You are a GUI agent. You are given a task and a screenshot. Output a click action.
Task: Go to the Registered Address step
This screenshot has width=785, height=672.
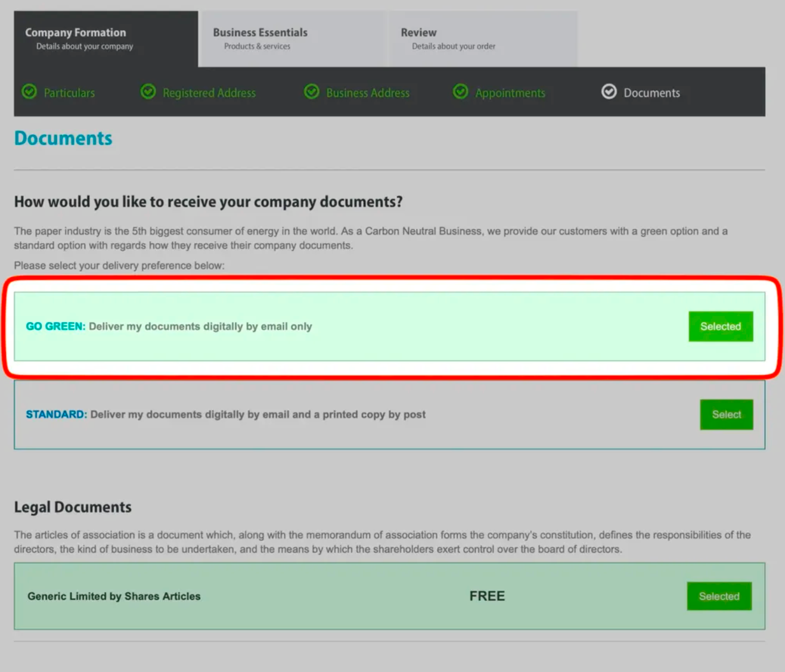click(x=209, y=93)
